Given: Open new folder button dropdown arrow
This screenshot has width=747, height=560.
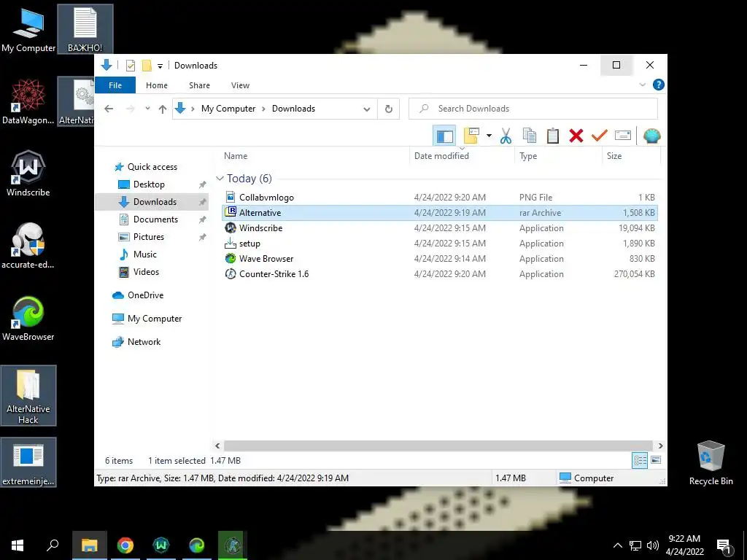Looking at the screenshot, I should [x=489, y=136].
